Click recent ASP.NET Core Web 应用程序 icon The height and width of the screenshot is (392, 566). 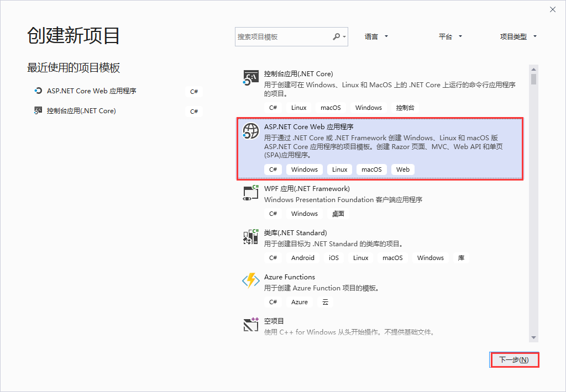pyautogui.click(x=38, y=91)
